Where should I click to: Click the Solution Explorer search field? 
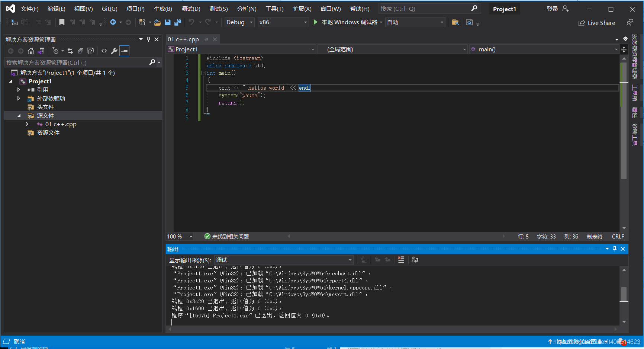pos(83,63)
